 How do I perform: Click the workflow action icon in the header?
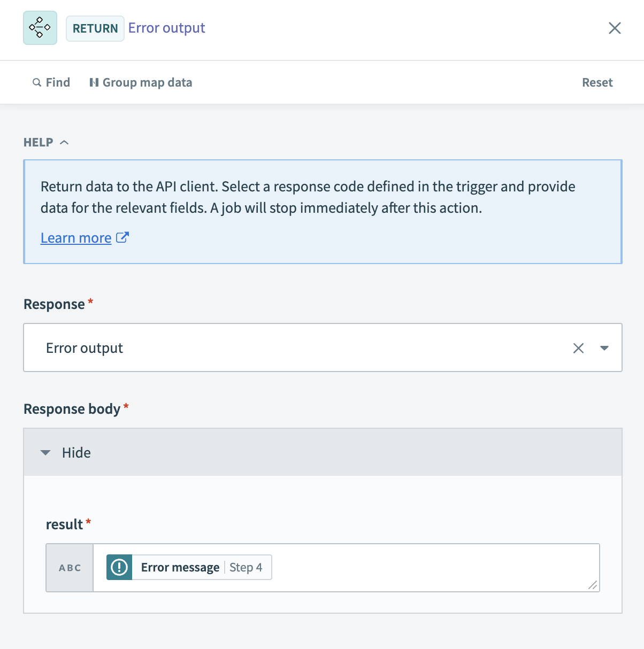40,28
